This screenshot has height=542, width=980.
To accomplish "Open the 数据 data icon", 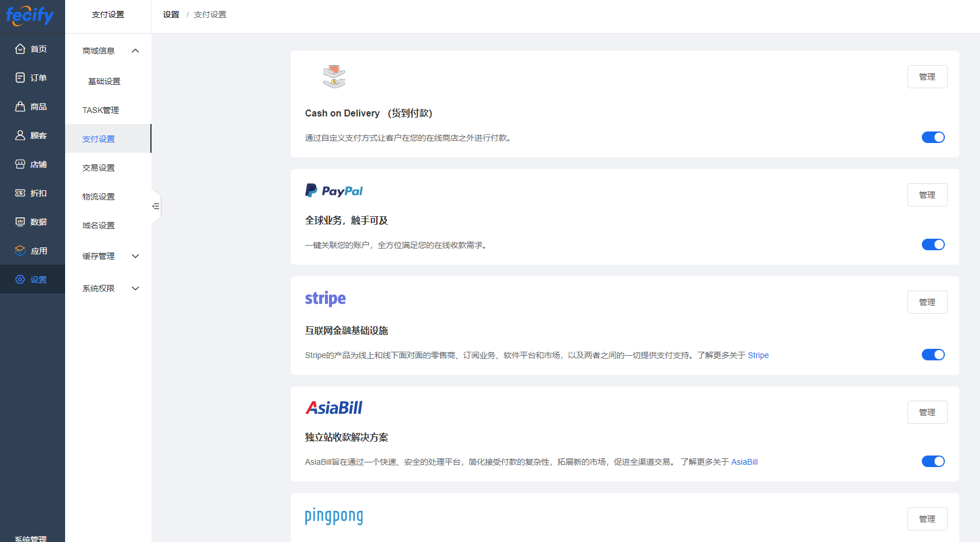I will pyautogui.click(x=20, y=222).
